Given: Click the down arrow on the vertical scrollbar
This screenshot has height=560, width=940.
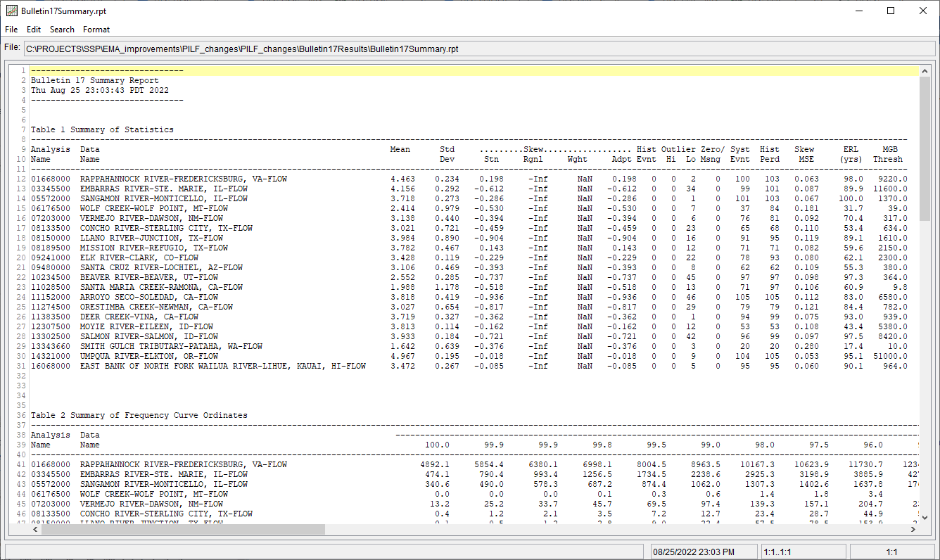Looking at the screenshot, I should [923, 518].
